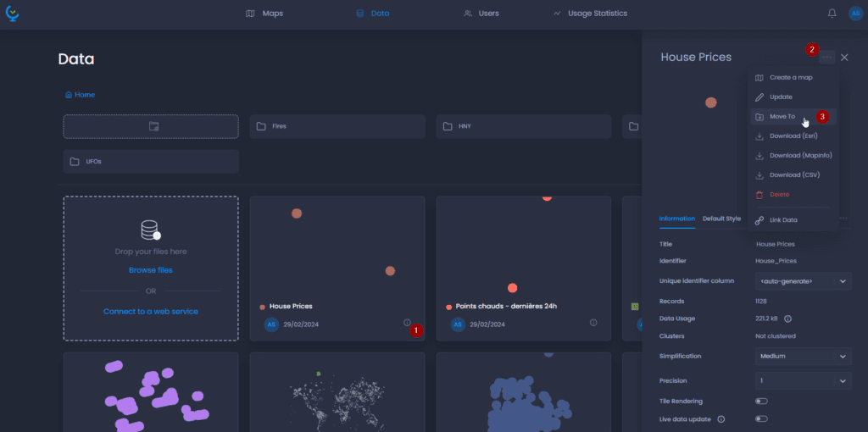Image resolution: width=868 pixels, height=432 pixels.
Task: Open the world dots dataset thumbnail
Action: [337, 392]
